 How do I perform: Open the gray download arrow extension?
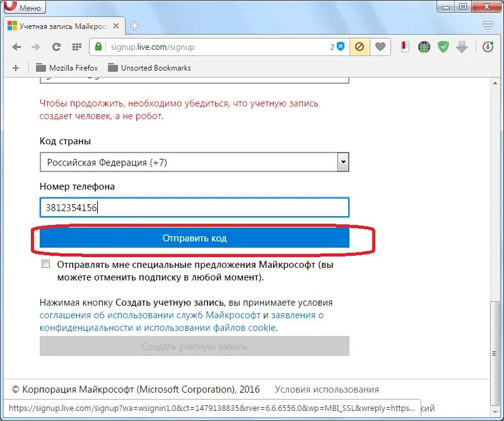click(462, 47)
